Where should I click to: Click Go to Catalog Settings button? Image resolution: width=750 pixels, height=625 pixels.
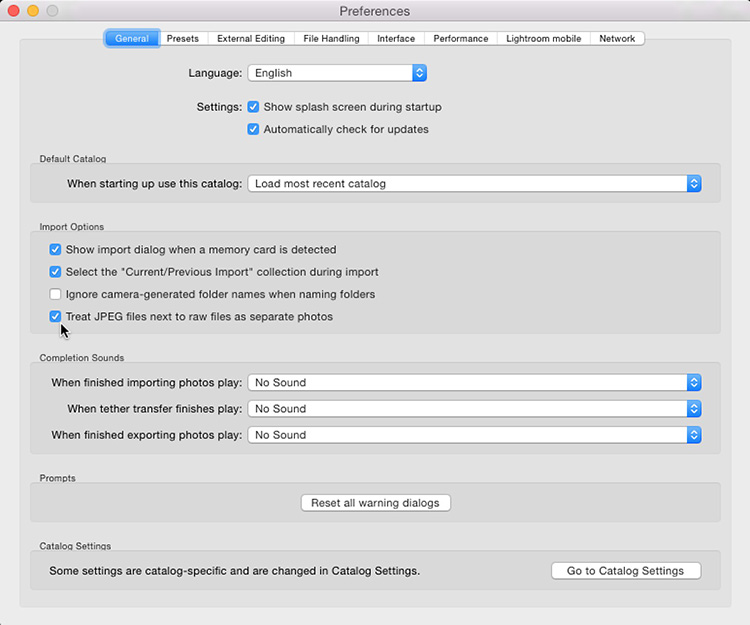click(626, 570)
